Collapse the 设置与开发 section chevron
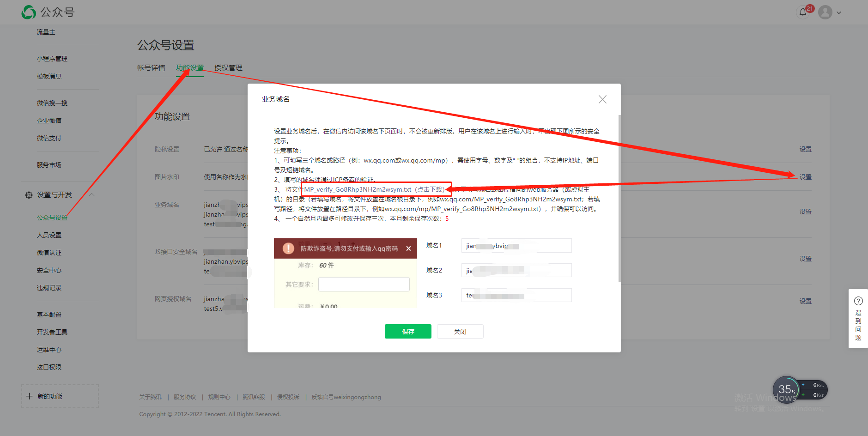 click(x=92, y=195)
